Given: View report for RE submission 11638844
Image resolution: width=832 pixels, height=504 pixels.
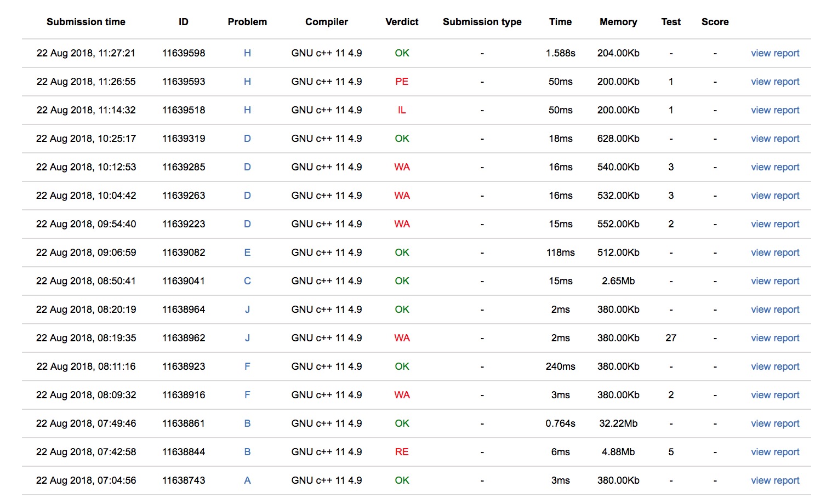Looking at the screenshot, I should click(x=774, y=452).
